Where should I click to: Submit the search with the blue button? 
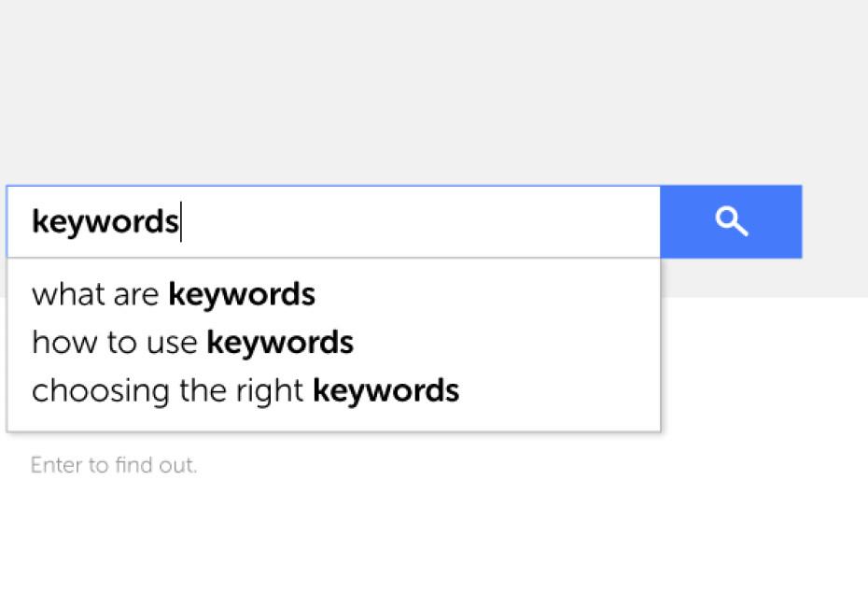point(731,221)
